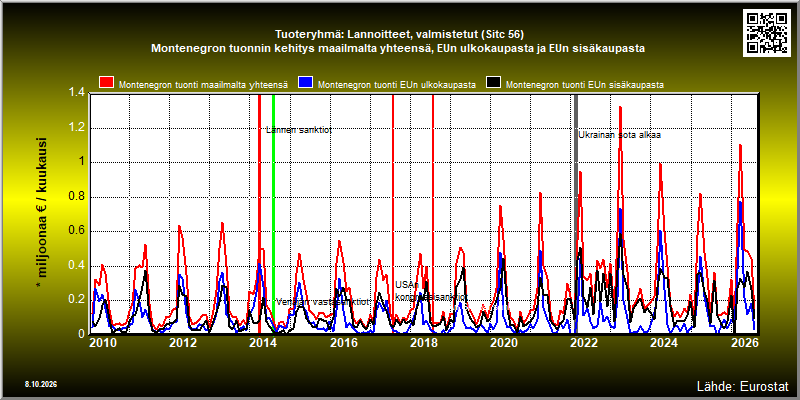Click the blue legend swatch for EU external trade
The height and width of the screenshot is (400, 800).
tap(306, 83)
